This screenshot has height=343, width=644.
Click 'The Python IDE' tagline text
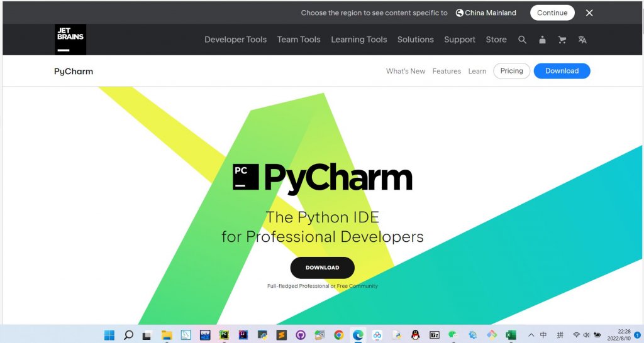coord(323,217)
